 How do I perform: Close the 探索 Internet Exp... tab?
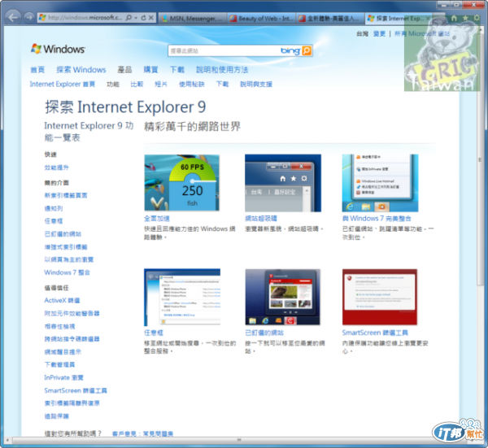(429, 19)
